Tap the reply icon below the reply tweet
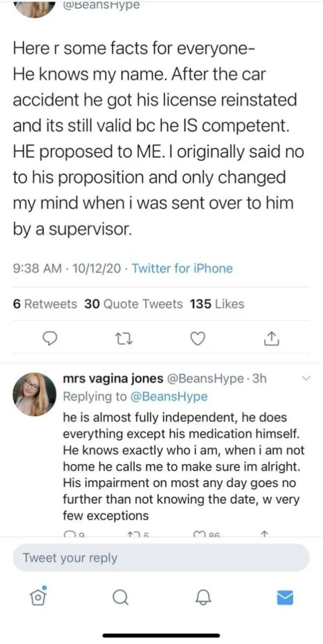 point(68,534)
